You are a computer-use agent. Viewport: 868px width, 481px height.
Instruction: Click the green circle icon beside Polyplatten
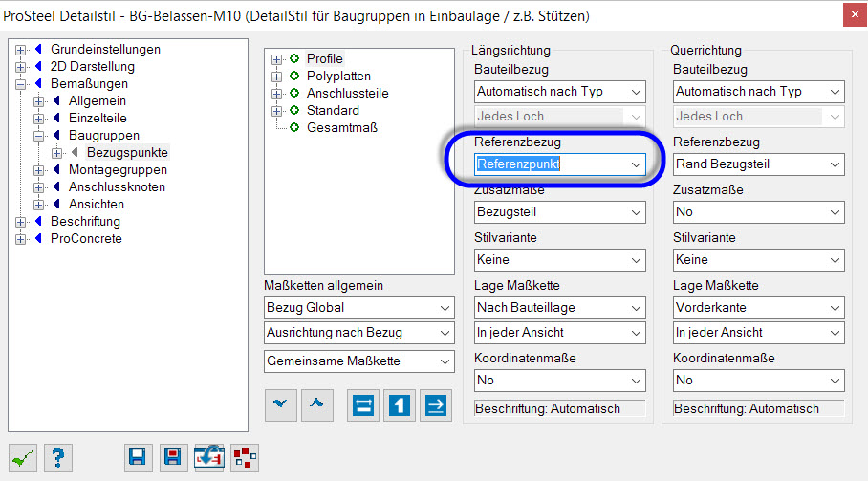[294, 76]
